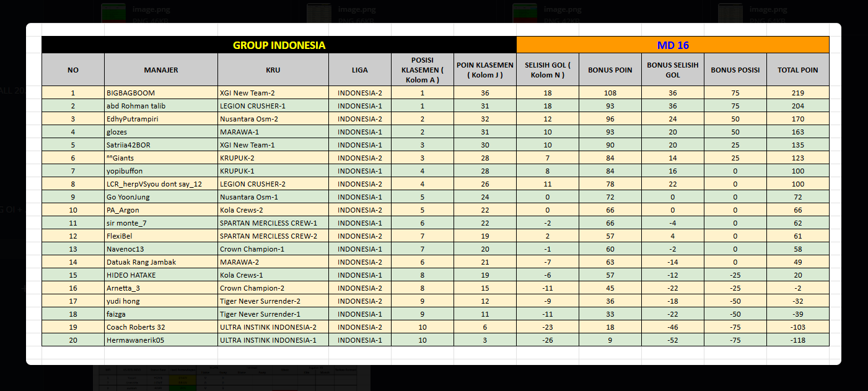Click the GROUP INDONESIA title banner

click(x=279, y=45)
